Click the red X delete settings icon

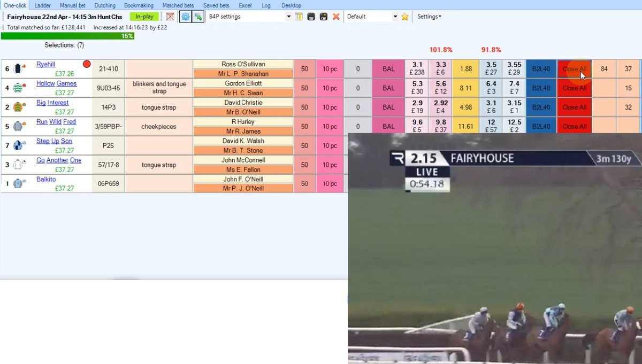coord(336,17)
